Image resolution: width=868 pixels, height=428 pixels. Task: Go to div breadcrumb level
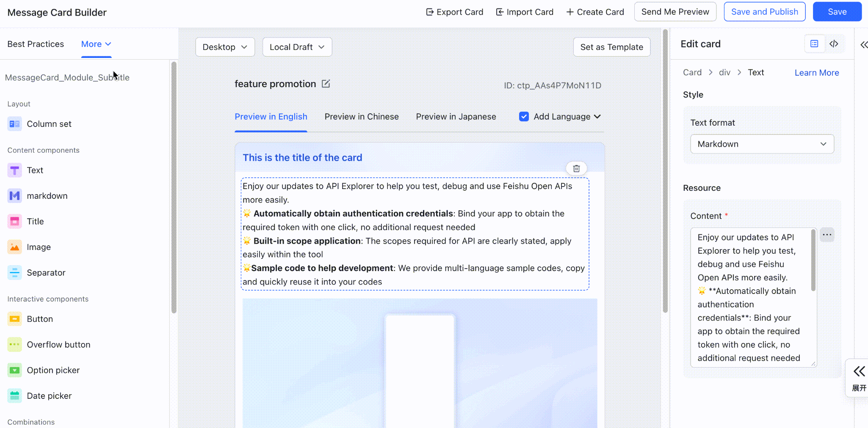click(x=724, y=72)
